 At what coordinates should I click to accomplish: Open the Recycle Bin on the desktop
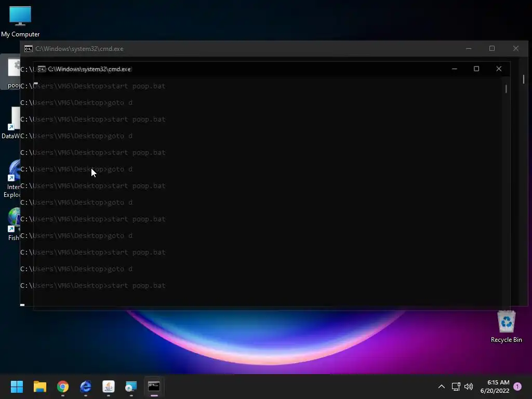[506, 327]
